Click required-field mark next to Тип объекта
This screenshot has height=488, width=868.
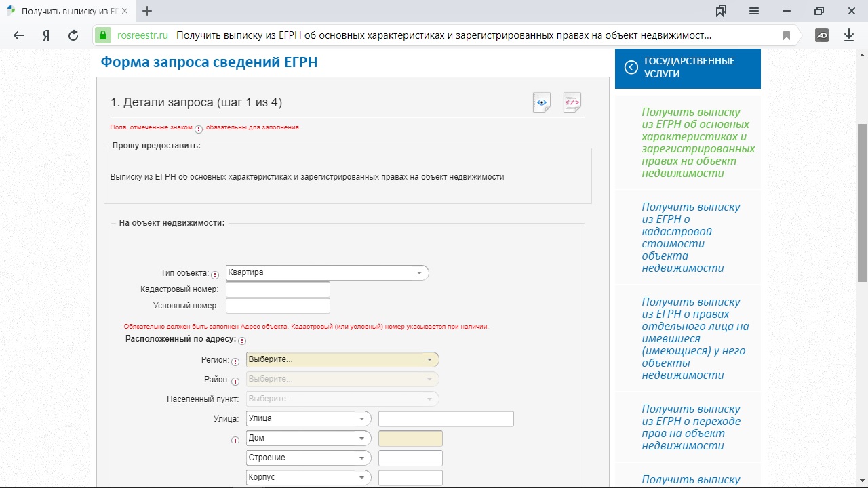point(215,274)
